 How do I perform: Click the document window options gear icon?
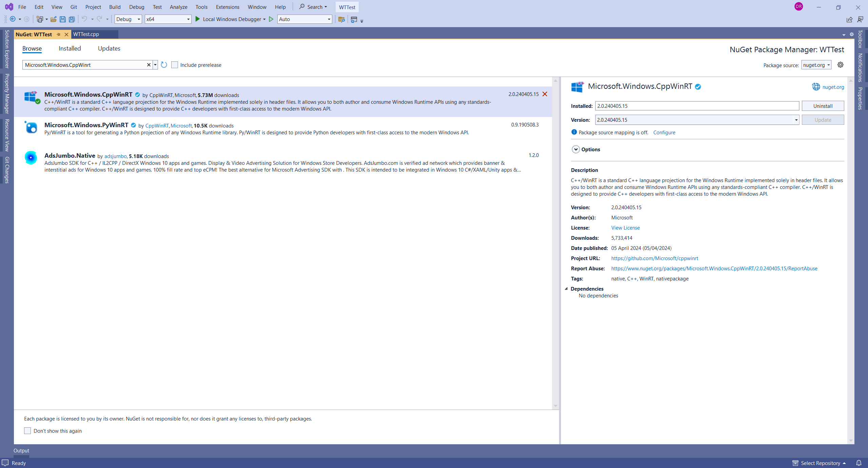(852, 34)
